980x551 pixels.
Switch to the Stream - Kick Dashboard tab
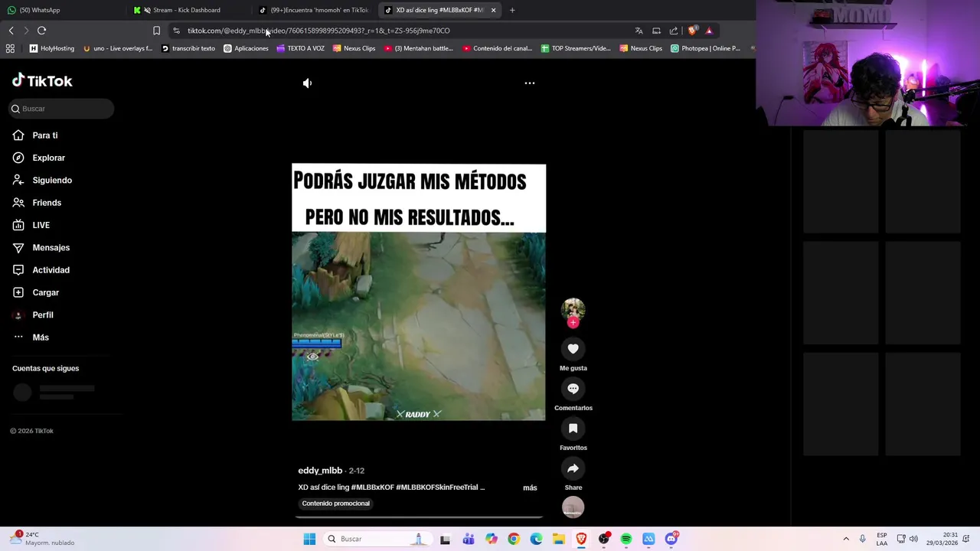[x=188, y=10]
